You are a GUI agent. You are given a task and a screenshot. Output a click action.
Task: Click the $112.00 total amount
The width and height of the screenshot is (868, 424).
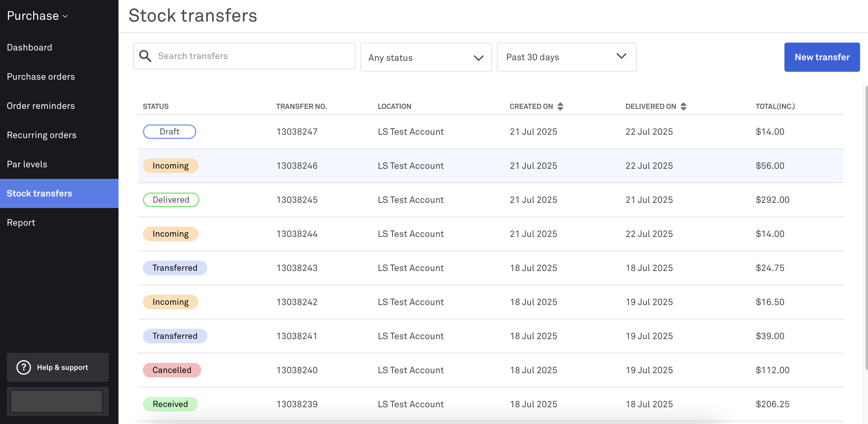(772, 370)
